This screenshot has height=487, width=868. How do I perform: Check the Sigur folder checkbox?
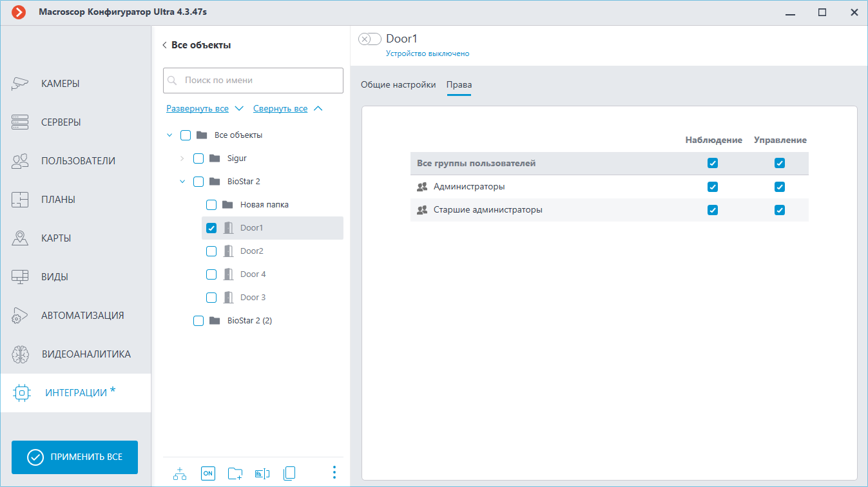click(198, 158)
